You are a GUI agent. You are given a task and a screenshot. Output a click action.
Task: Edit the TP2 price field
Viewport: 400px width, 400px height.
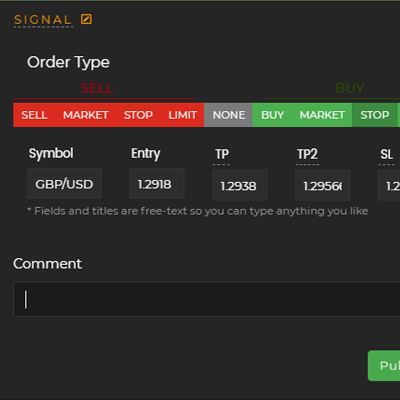click(322, 185)
